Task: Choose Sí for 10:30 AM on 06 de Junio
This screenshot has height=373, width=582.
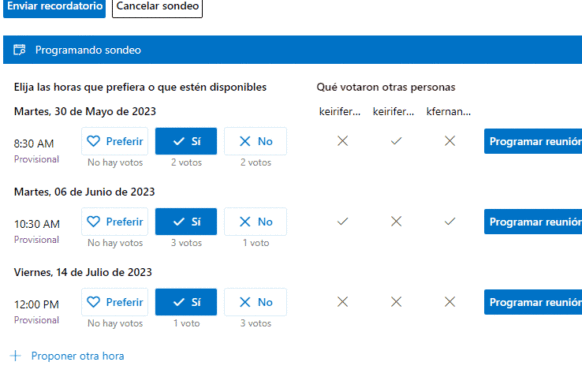Action: 186,222
